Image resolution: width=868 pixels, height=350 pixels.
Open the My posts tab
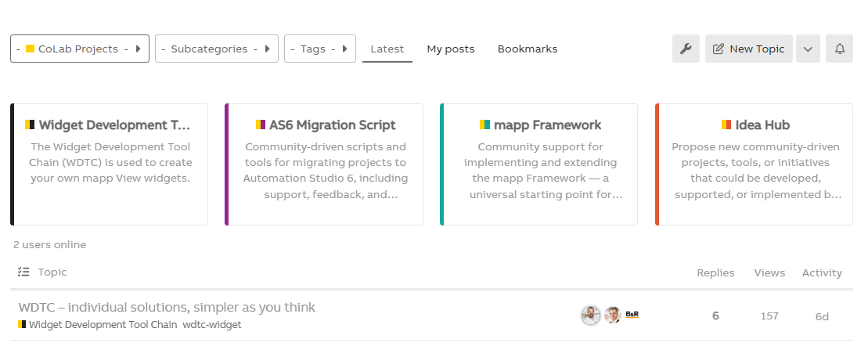[x=451, y=49]
